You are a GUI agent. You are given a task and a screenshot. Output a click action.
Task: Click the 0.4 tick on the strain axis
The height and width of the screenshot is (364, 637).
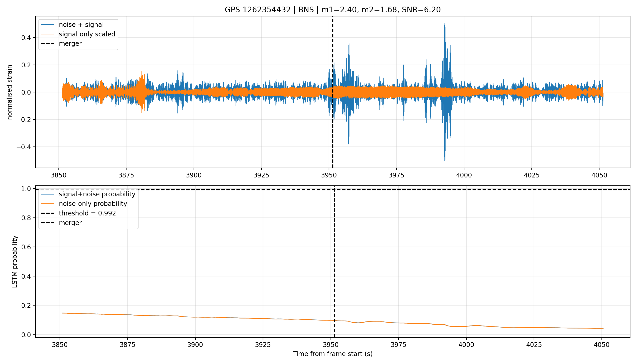26,38
